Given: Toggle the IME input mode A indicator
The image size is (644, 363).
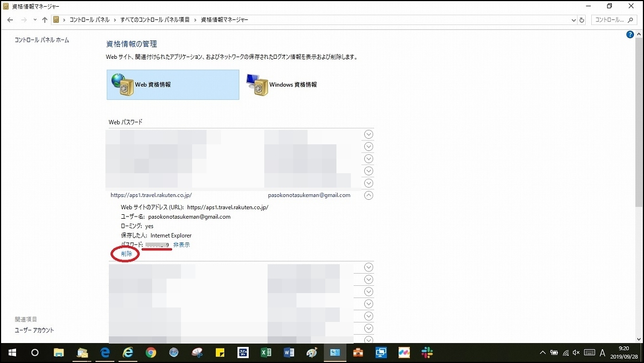Looking at the screenshot, I should [602, 353].
